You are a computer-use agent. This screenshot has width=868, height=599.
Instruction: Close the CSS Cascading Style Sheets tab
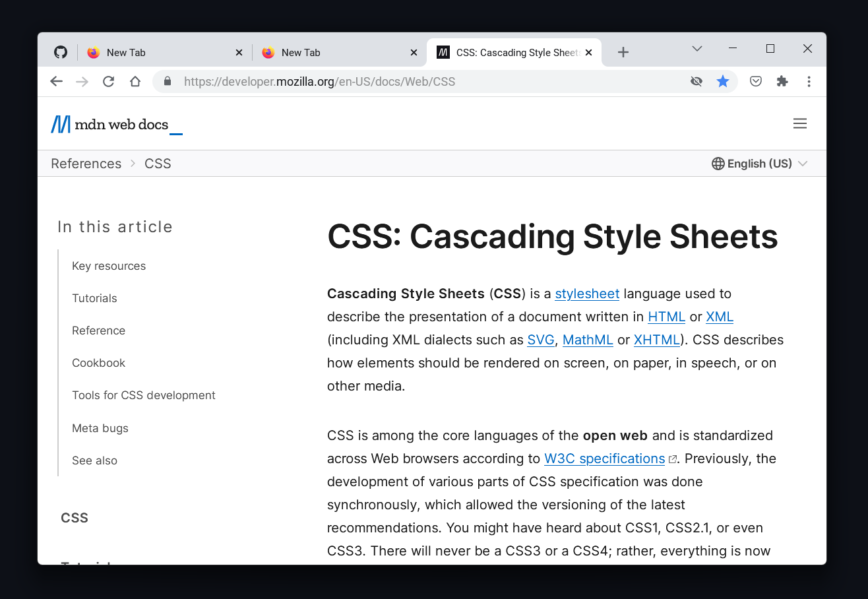click(x=589, y=53)
